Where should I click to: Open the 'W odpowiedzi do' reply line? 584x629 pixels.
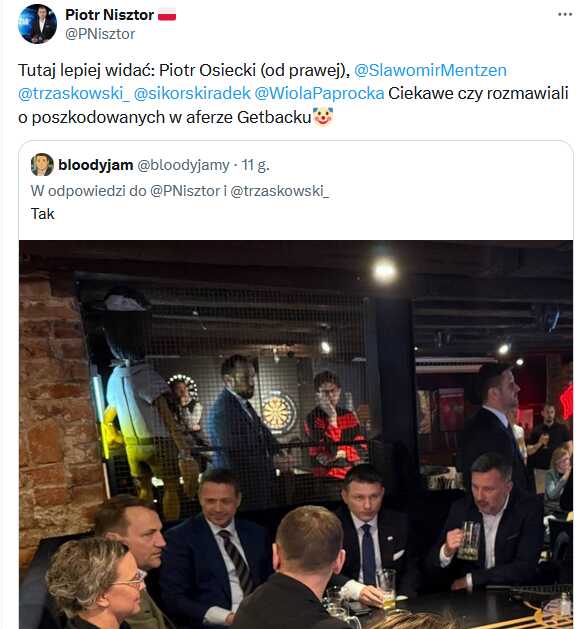coord(180,191)
